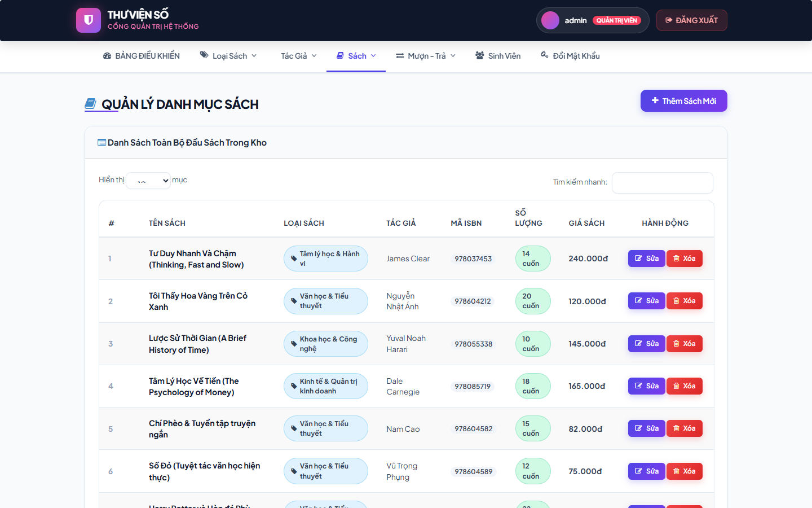Click tag icon in Kinh tế & Quản trị badge
Image resolution: width=812 pixels, height=508 pixels.
294,386
